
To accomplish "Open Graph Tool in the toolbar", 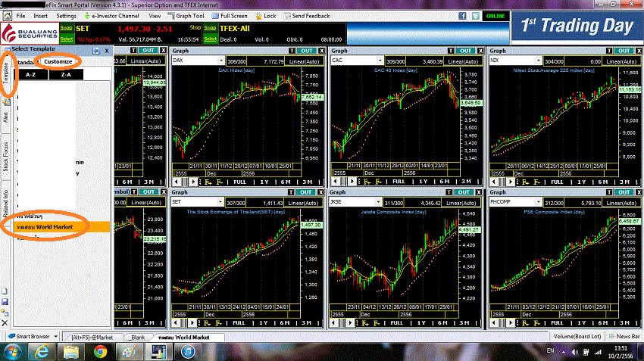I will (186, 16).
